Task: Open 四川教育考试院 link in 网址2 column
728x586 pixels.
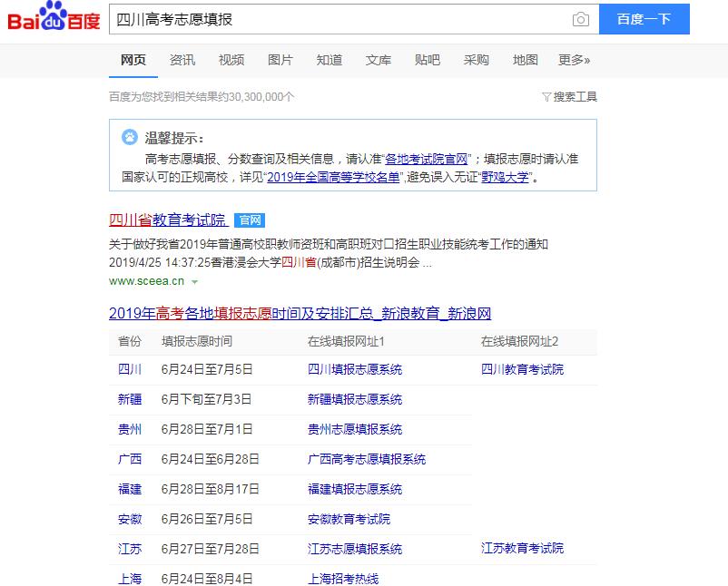Action: tap(522, 369)
